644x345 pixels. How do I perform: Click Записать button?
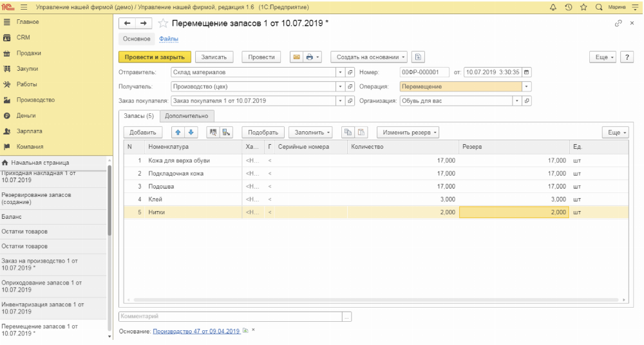pos(214,57)
